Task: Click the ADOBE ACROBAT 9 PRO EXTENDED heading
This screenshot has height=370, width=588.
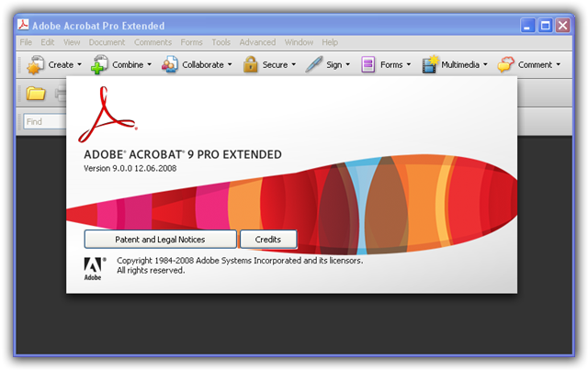Action: coord(183,154)
